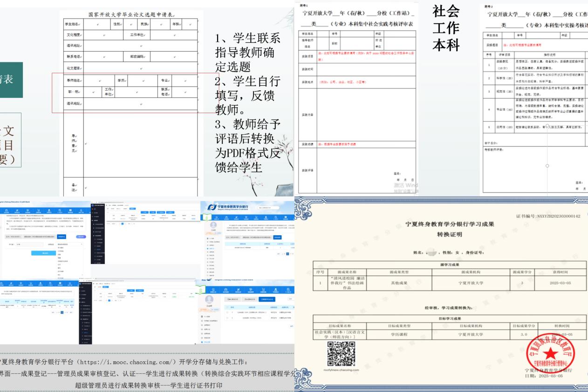Click the QR code on the conversion certificate

tap(342, 354)
